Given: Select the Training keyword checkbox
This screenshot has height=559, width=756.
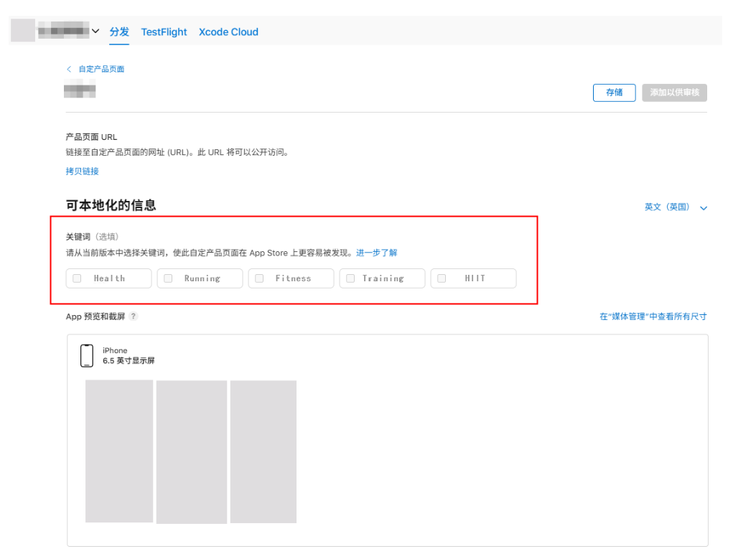Looking at the screenshot, I should [x=350, y=278].
